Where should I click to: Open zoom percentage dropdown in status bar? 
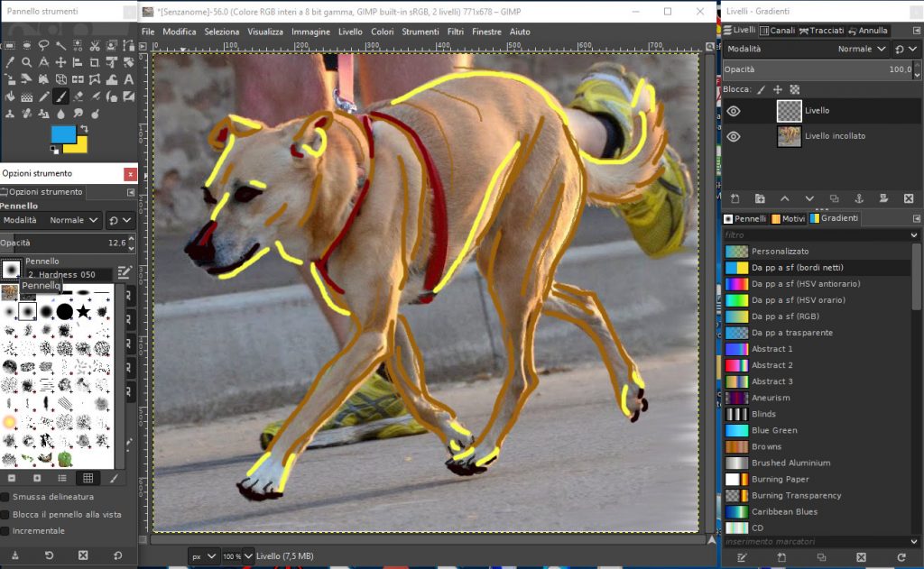point(248,556)
